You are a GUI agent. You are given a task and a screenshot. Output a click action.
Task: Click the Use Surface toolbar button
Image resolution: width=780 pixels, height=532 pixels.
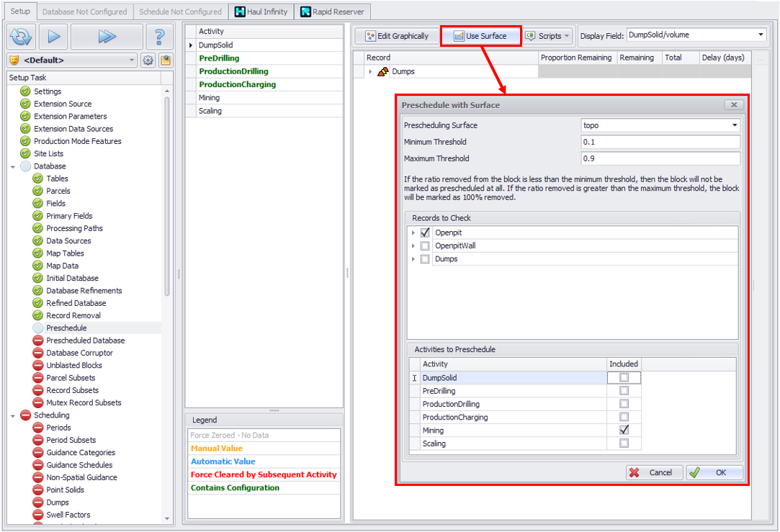click(x=480, y=36)
